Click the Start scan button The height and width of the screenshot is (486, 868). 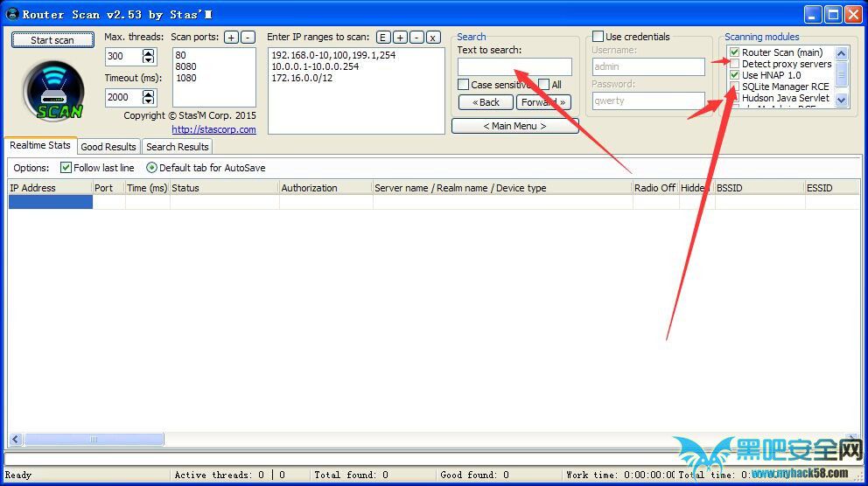52,40
